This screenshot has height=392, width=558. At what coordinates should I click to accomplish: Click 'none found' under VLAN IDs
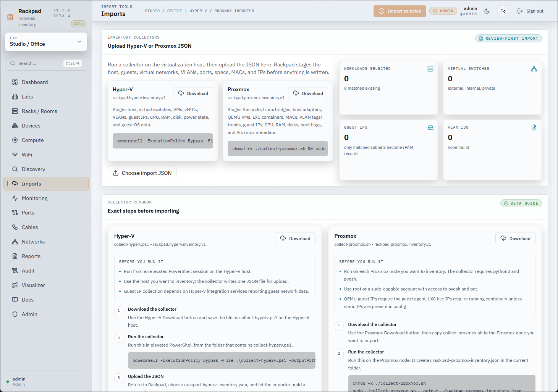pos(458,147)
